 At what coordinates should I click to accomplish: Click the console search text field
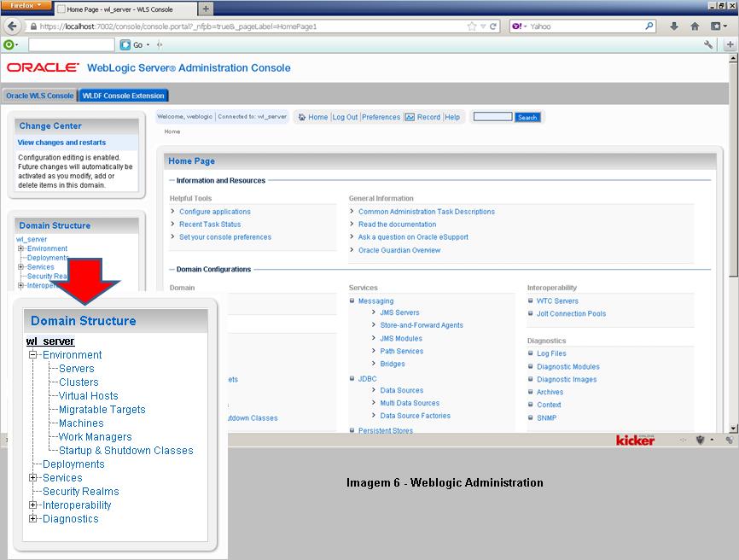(x=492, y=116)
